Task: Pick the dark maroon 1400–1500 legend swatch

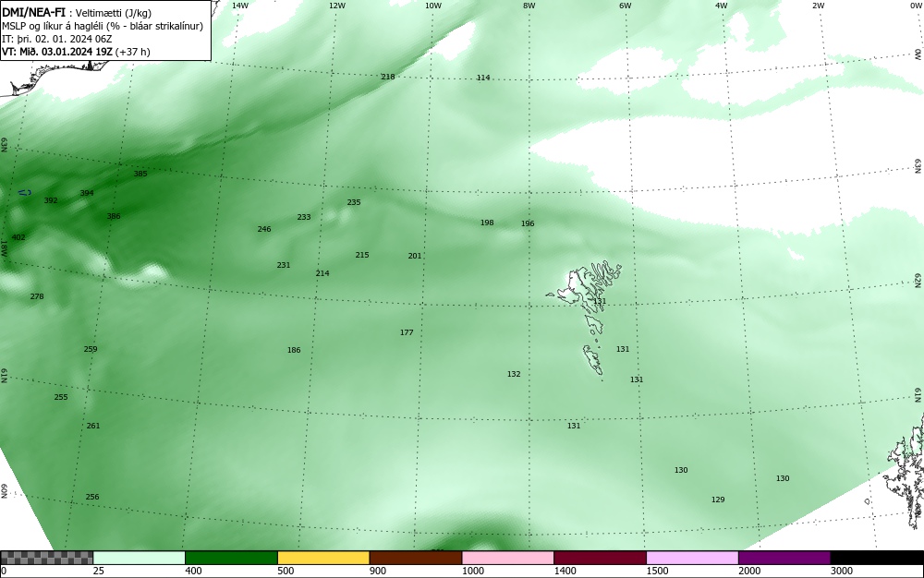Action: pos(600,558)
